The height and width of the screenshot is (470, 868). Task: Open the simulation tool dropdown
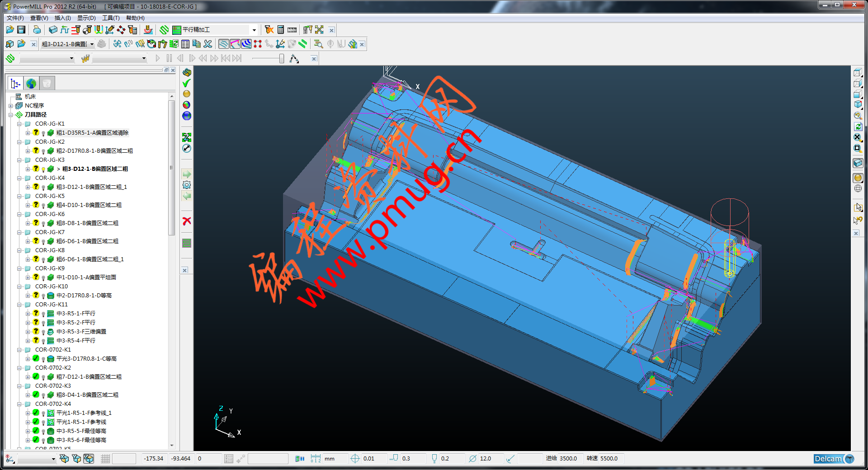click(144, 59)
